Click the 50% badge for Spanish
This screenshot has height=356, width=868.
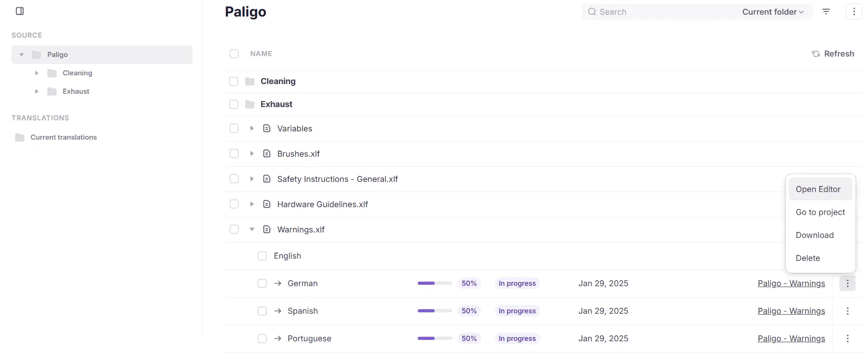[469, 311]
